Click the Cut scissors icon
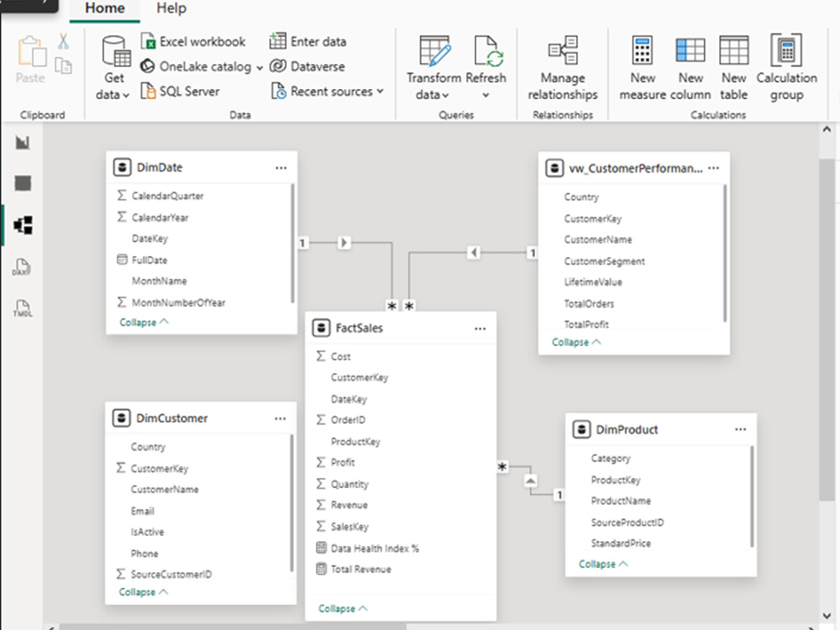This screenshot has width=840, height=630. pyautogui.click(x=63, y=40)
